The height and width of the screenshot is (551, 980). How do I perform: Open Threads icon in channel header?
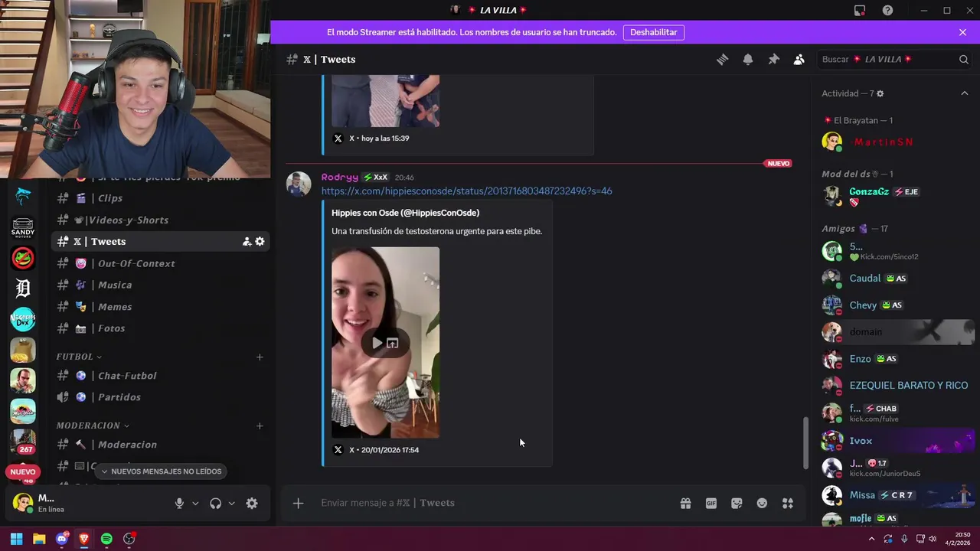(x=722, y=60)
